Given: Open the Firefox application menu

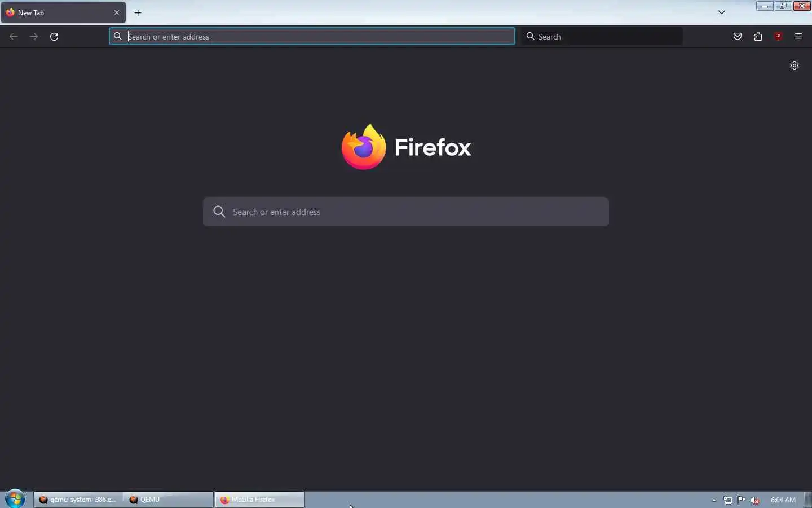Looking at the screenshot, I should 798,37.
